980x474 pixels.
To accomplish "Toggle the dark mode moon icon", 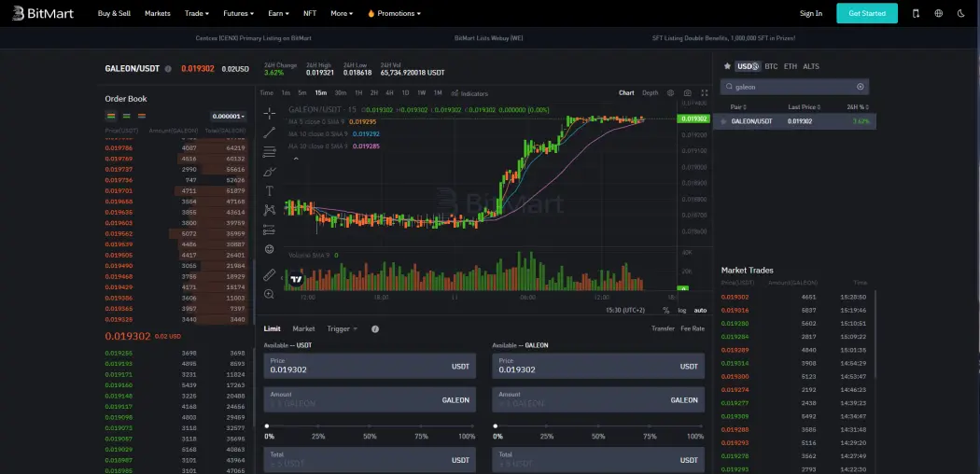I will pyautogui.click(x=960, y=13).
